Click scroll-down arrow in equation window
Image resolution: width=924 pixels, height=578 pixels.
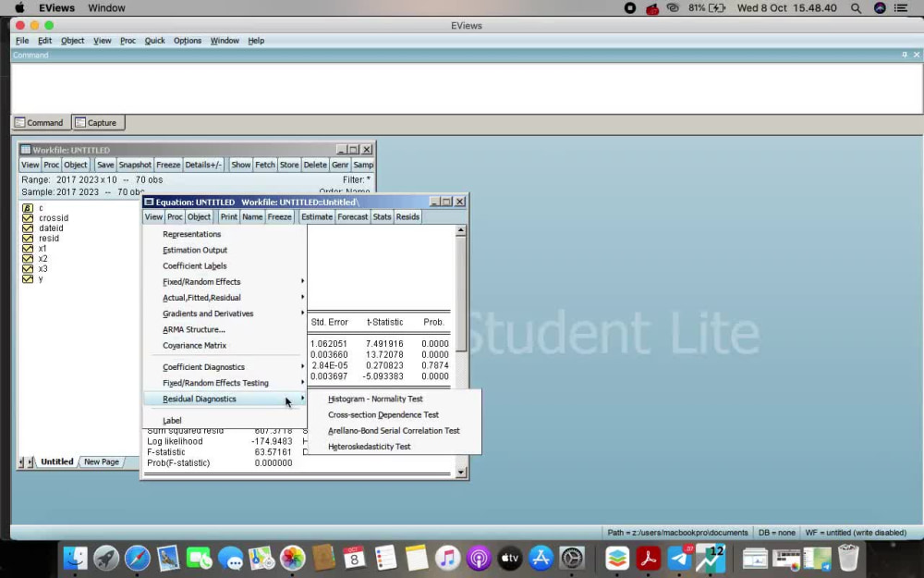(x=461, y=472)
